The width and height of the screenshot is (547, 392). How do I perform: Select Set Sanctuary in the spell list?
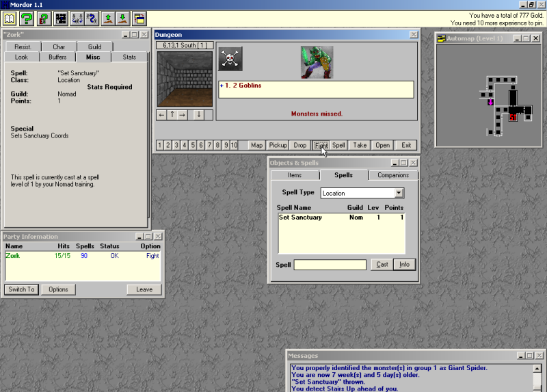[x=300, y=218]
